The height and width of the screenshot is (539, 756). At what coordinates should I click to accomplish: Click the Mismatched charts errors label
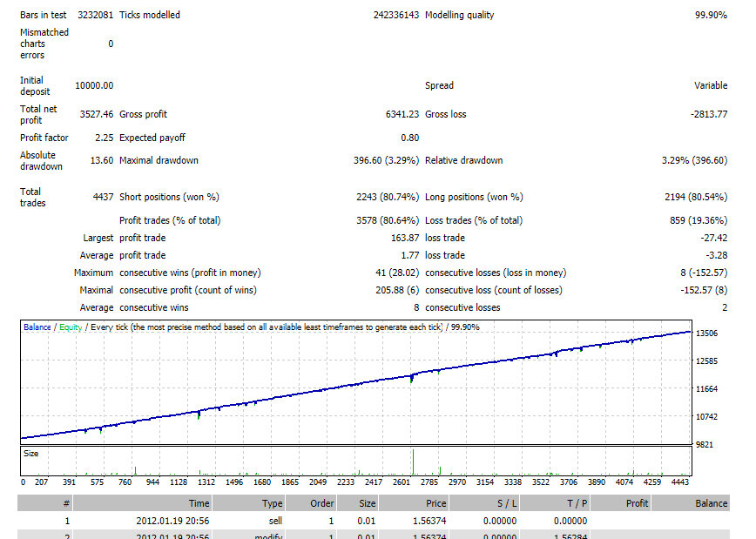[x=44, y=44]
